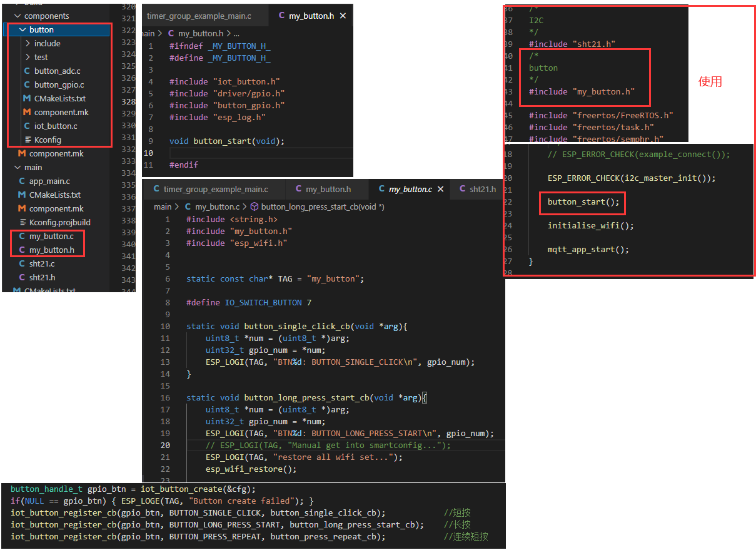Screen dimensions: 756x550
Task: Click the C icon on the sht21.h tab
Action: click(462, 189)
